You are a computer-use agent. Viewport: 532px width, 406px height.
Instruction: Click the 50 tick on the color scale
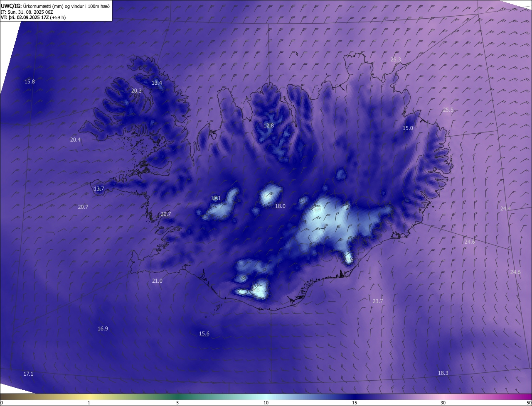pos(529,403)
